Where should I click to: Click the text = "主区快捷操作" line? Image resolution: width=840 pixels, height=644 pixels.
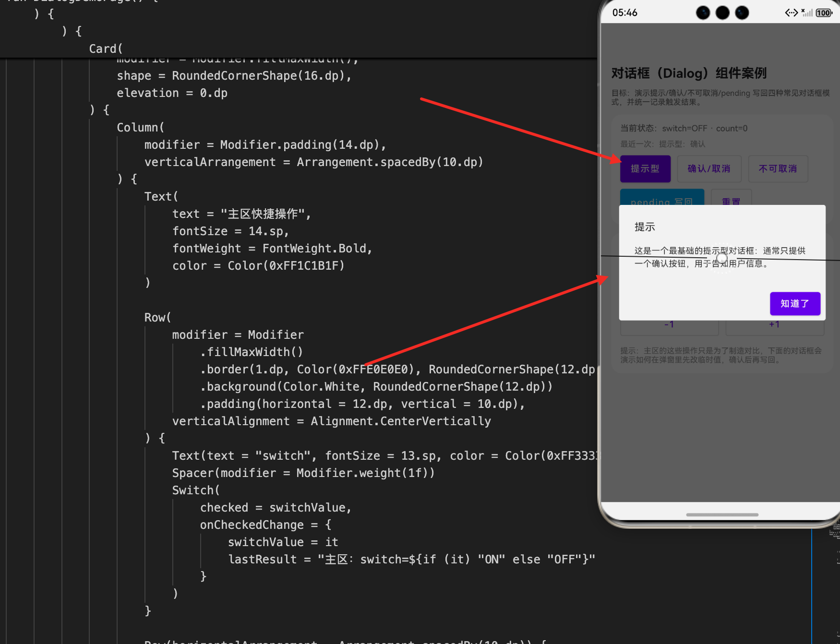point(241,214)
